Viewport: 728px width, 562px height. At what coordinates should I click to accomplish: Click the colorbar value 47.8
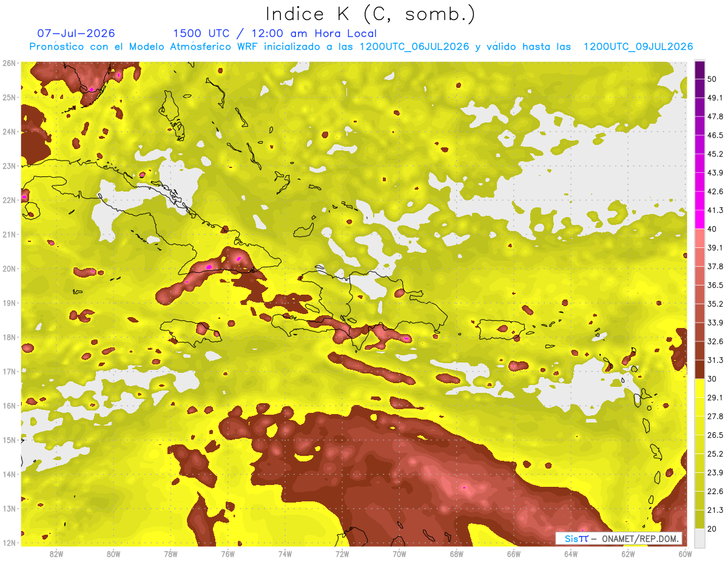click(x=715, y=116)
